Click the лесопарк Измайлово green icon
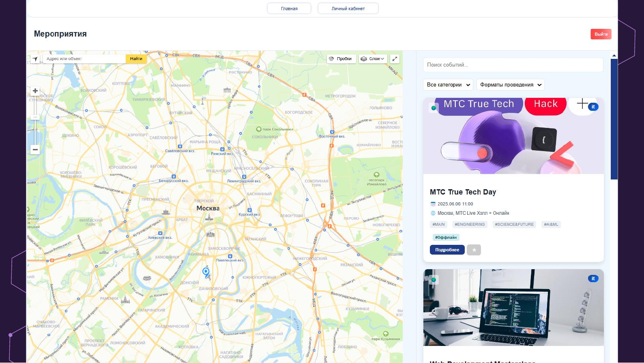 point(377,175)
